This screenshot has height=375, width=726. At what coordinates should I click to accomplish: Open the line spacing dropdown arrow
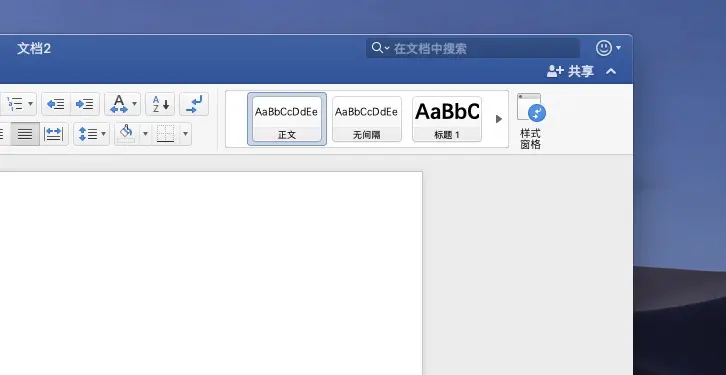(x=104, y=134)
